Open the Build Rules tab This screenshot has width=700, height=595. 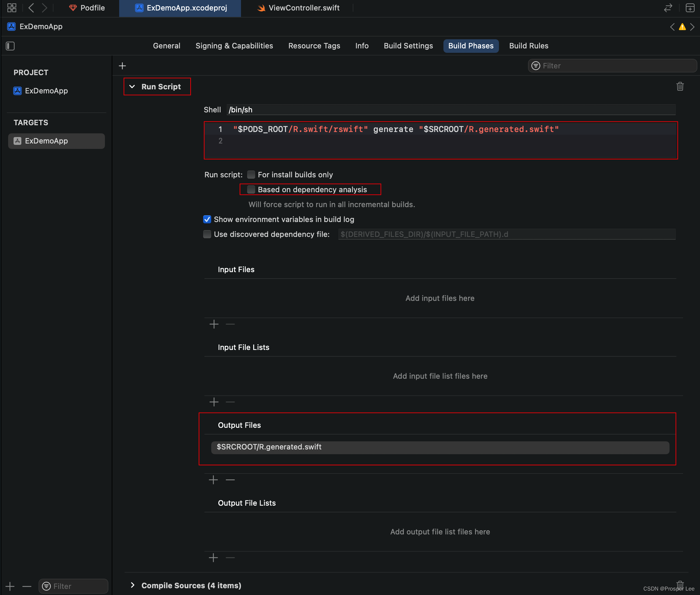coord(529,46)
